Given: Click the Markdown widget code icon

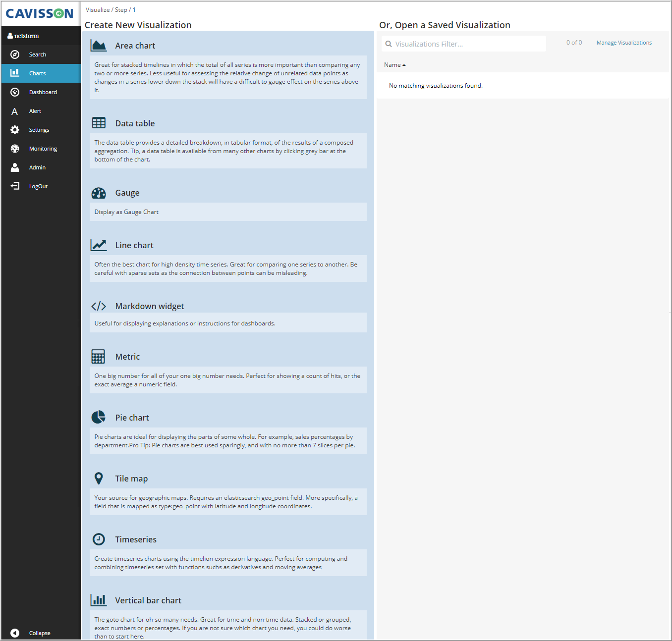Looking at the screenshot, I should pyautogui.click(x=99, y=306).
